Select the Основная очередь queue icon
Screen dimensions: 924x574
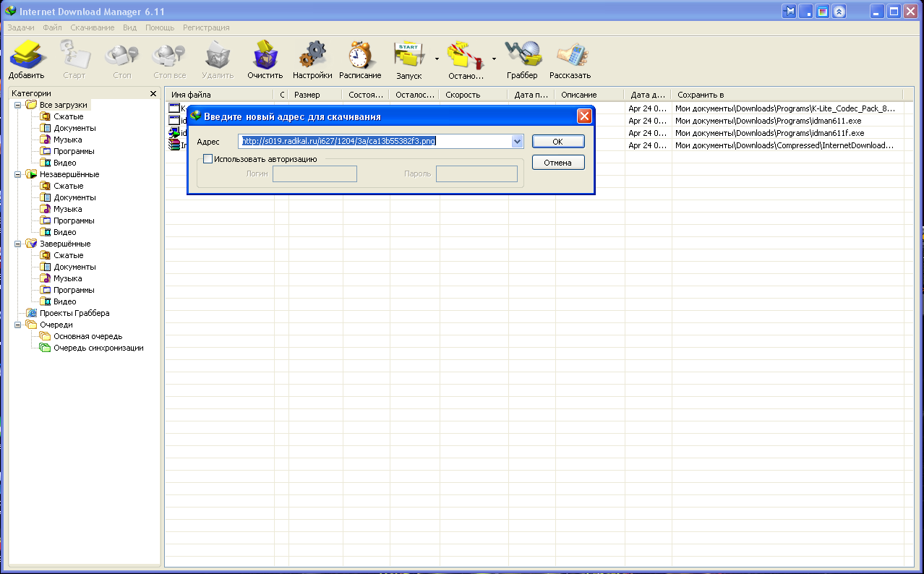[46, 336]
